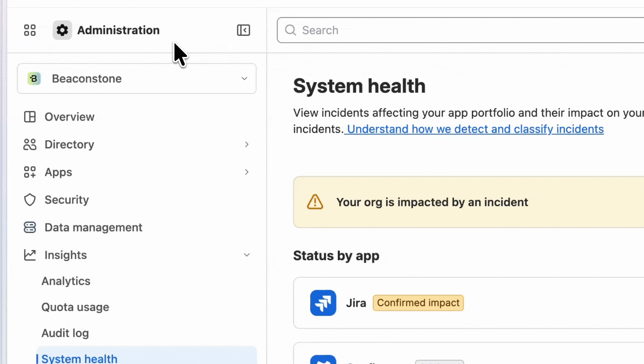Open the Beaconstone organization dropdown

point(137,79)
